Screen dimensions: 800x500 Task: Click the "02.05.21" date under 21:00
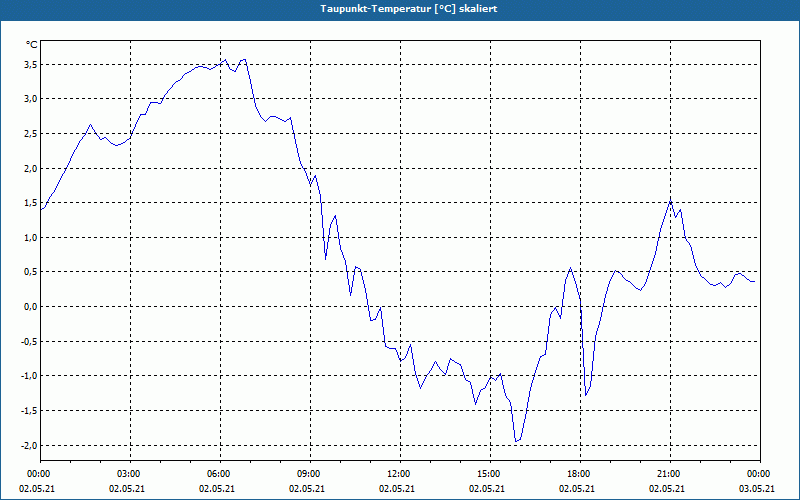click(x=667, y=488)
